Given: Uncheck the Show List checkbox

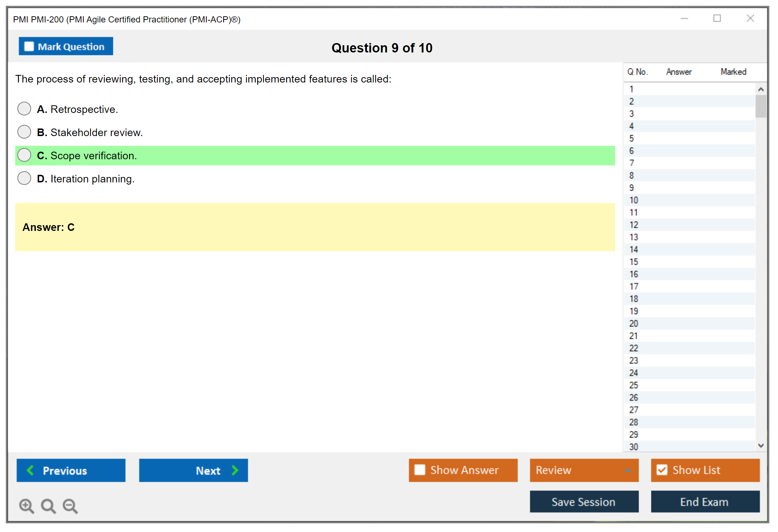Looking at the screenshot, I should click(x=662, y=470).
